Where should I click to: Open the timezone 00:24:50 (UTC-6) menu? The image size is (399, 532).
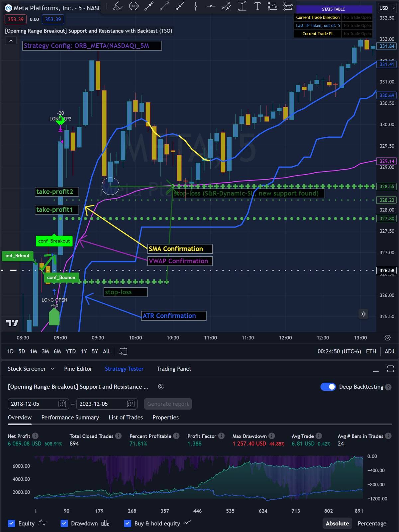pyautogui.click(x=339, y=351)
